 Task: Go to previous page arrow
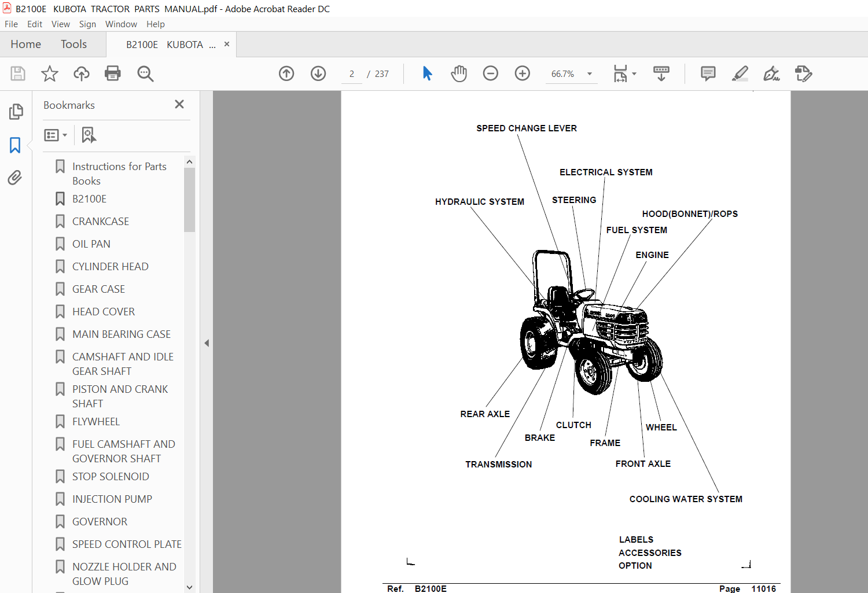pyautogui.click(x=286, y=73)
